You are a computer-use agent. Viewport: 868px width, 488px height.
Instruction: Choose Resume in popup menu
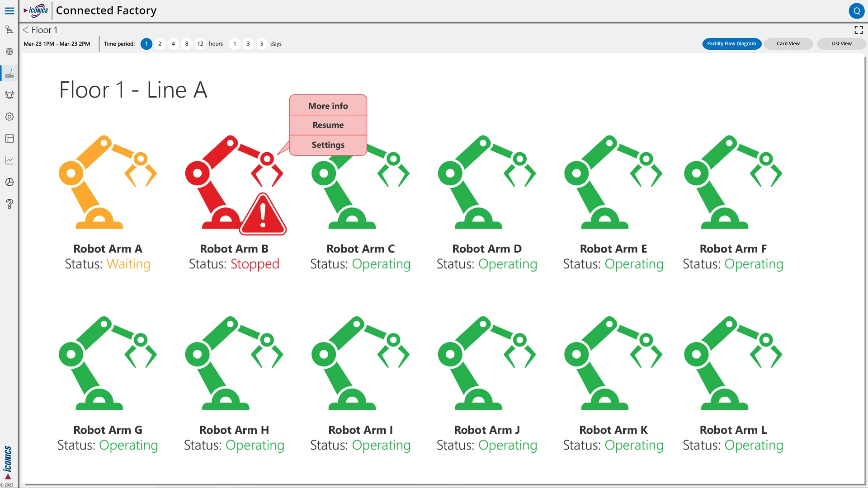pos(328,125)
